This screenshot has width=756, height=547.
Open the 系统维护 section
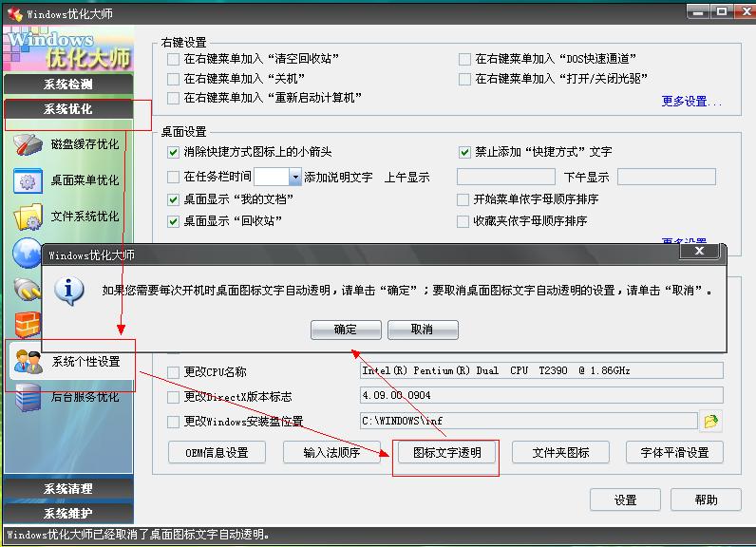pyautogui.click(x=68, y=514)
